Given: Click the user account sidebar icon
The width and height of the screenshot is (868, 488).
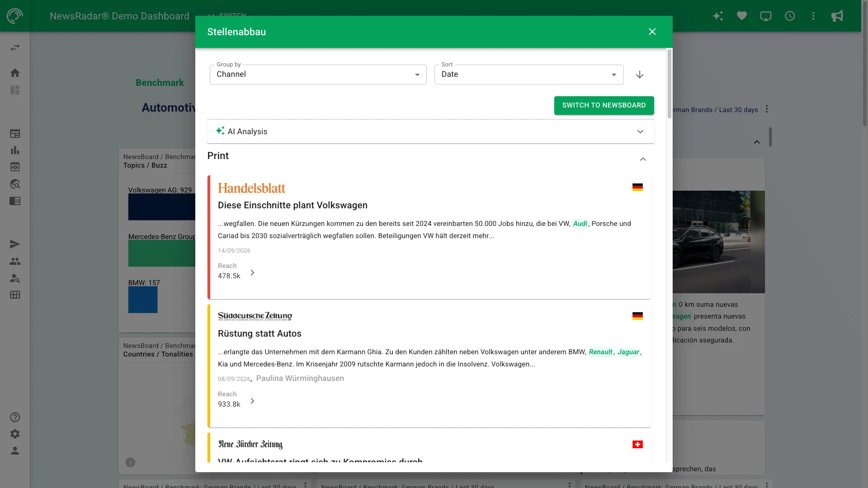Looking at the screenshot, I should tap(15, 450).
